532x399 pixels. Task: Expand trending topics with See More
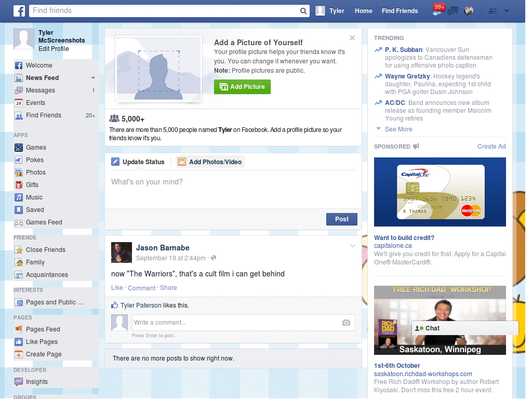pyautogui.click(x=398, y=129)
